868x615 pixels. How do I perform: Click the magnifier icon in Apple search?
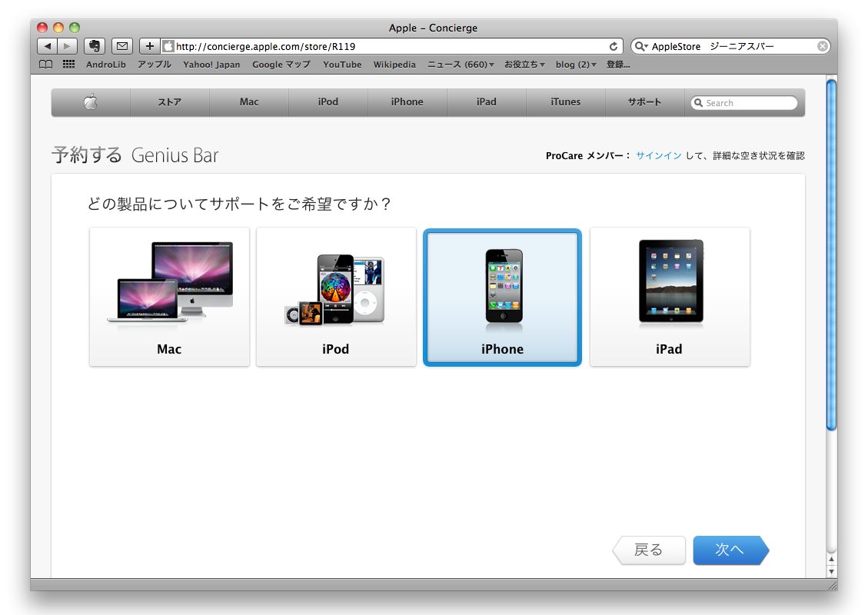point(699,103)
